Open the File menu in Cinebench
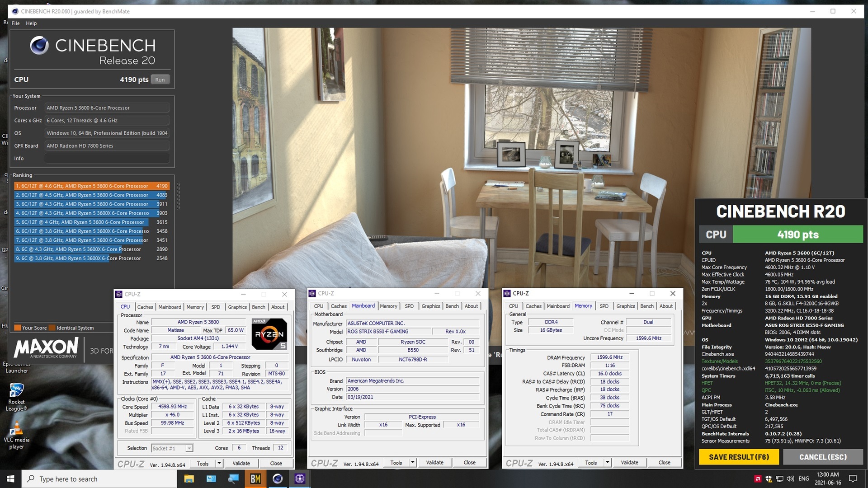The image size is (868, 488). tap(15, 23)
